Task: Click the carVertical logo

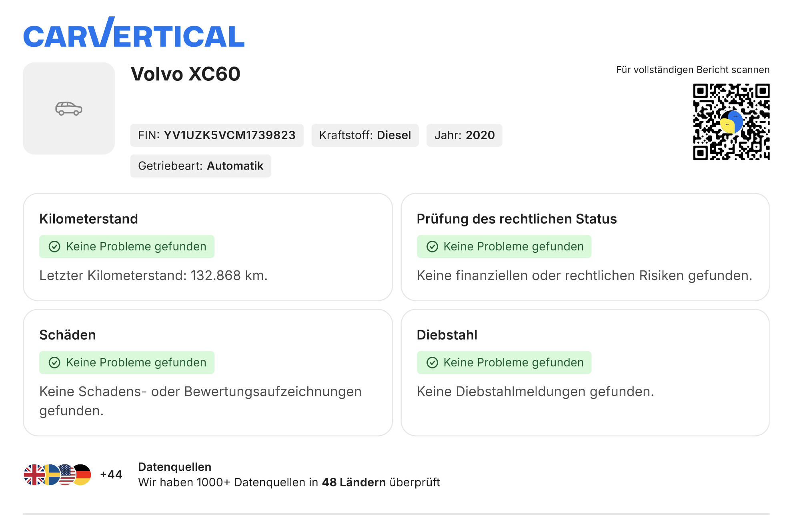Action: [x=134, y=32]
